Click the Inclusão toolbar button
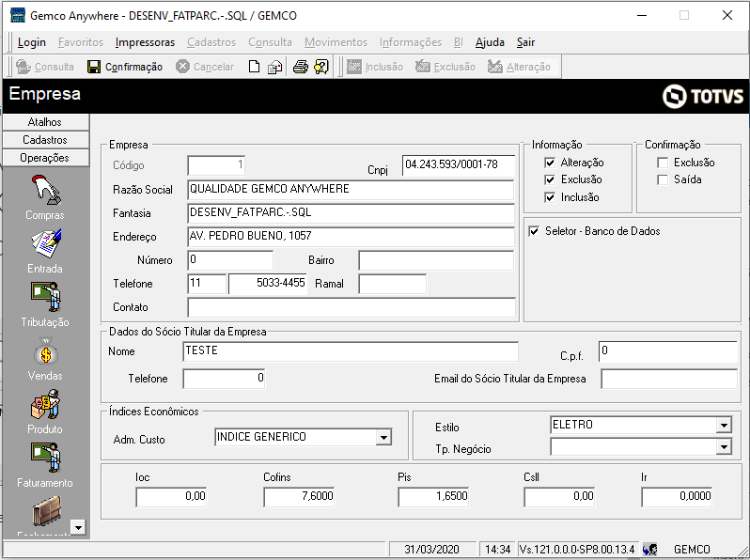The image size is (750, 560). [374, 67]
